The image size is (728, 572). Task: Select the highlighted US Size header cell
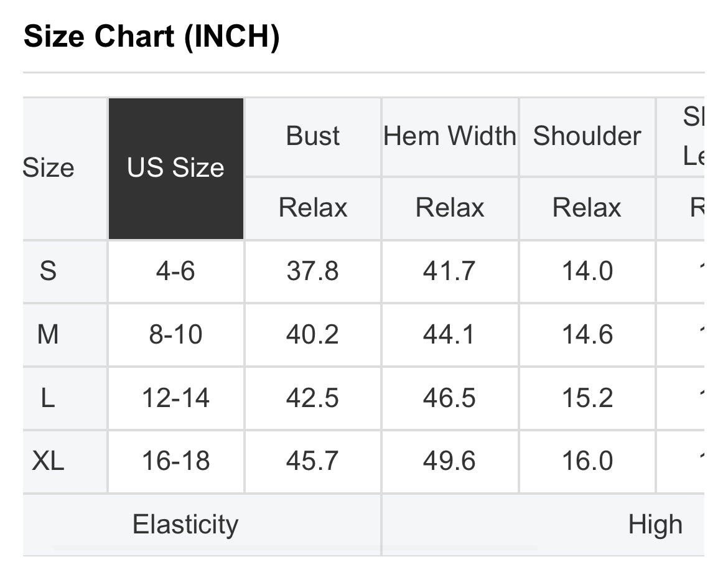point(176,169)
